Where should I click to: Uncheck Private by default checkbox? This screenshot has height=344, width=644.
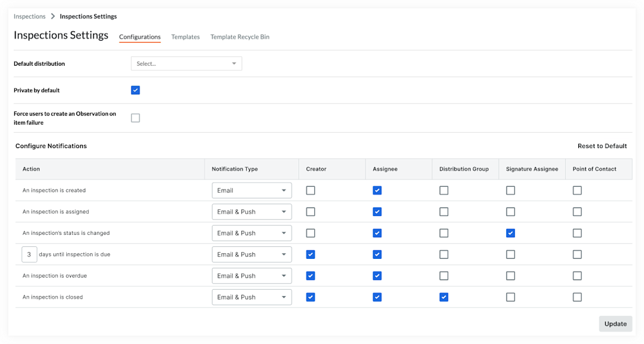pyautogui.click(x=135, y=90)
